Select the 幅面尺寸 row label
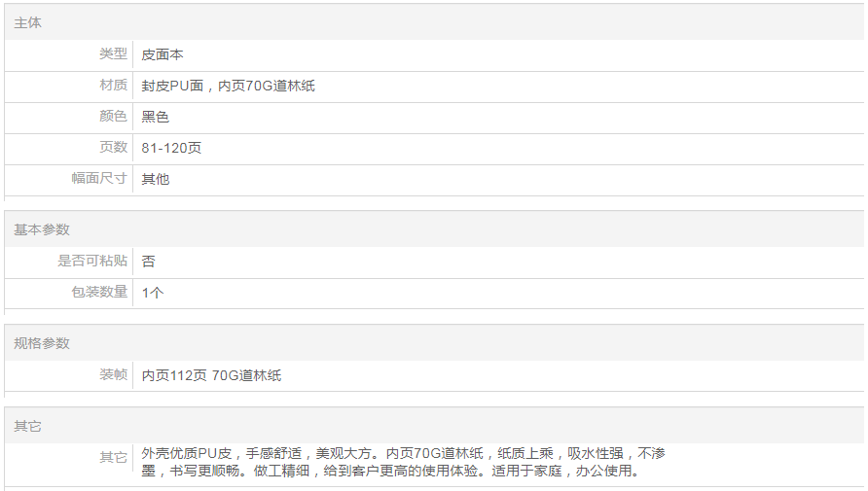Screen dimensions: 868x491 (x=99, y=179)
